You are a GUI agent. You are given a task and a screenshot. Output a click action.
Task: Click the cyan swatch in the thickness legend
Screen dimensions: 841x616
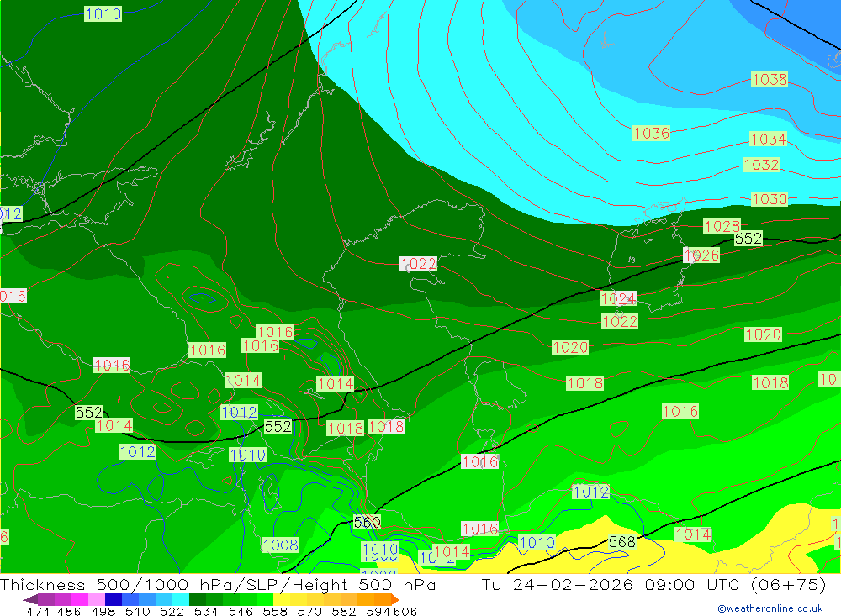coord(181,599)
